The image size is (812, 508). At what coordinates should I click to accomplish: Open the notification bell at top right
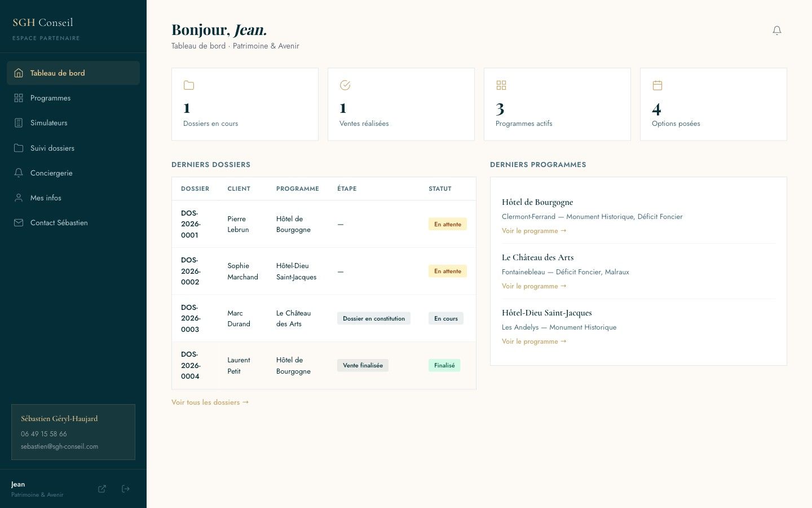click(777, 30)
